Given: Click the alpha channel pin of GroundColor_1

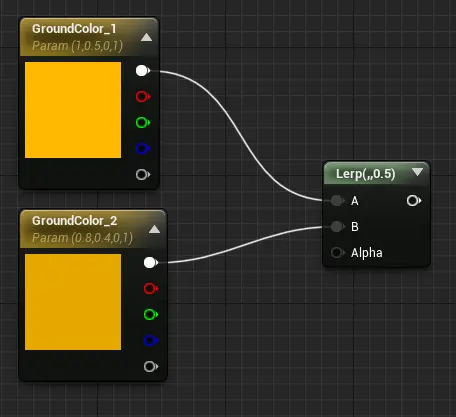Looking at the screenshot, I should [143, 174].
